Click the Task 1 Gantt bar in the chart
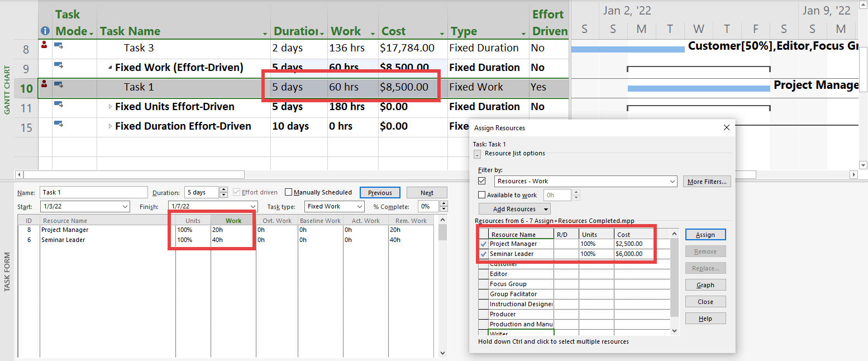The height and width of the screenshot is (361, 868). [x=699, y=88]
